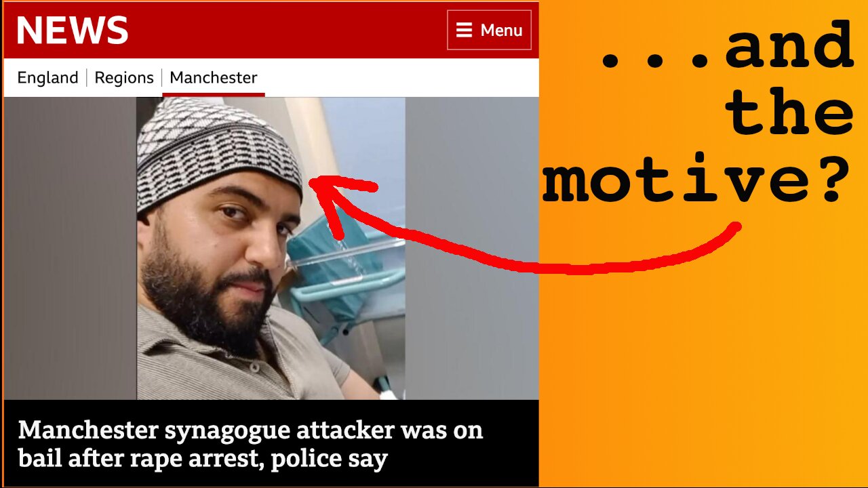Open the Regions section link
The width and height of the screenshot is (868, 488).
124,77
